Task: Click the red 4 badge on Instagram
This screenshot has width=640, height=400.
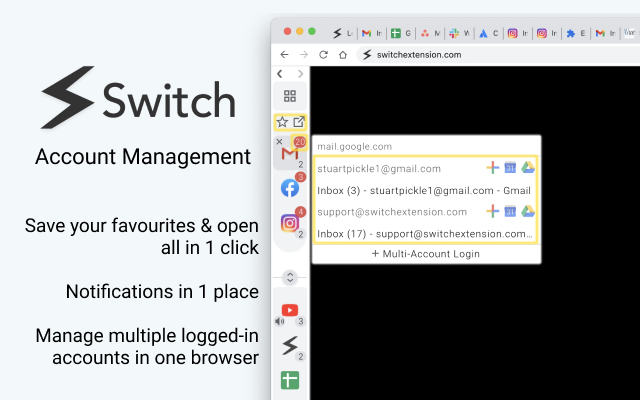Action: pos(300,212)
